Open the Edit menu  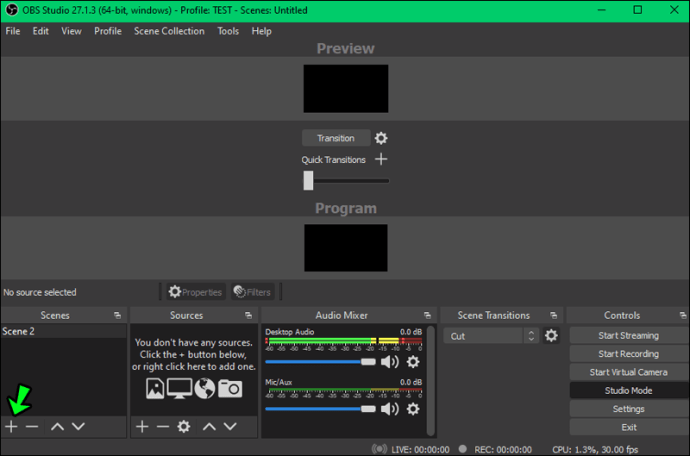click(x=40, y=31)
